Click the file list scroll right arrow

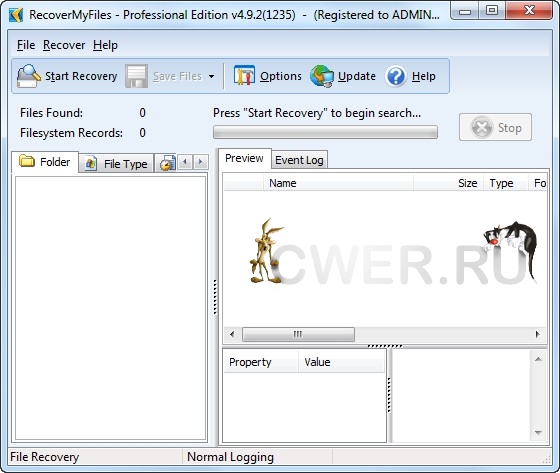click(x=538, y=334)
